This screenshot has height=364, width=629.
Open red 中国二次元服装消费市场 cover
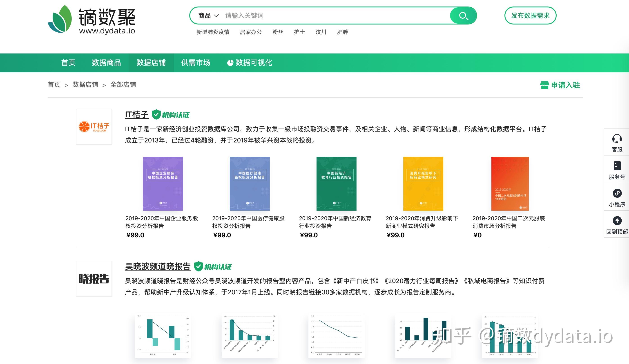coord(510,184)
